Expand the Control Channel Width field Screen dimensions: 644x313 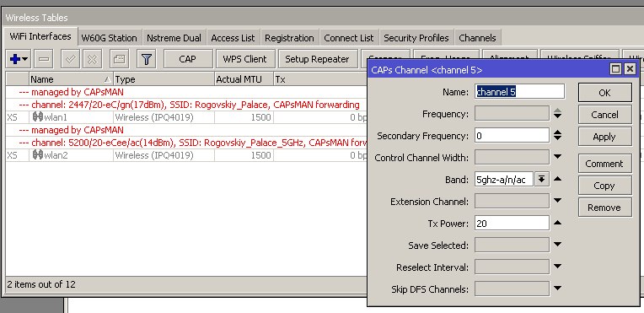(557, 157)
